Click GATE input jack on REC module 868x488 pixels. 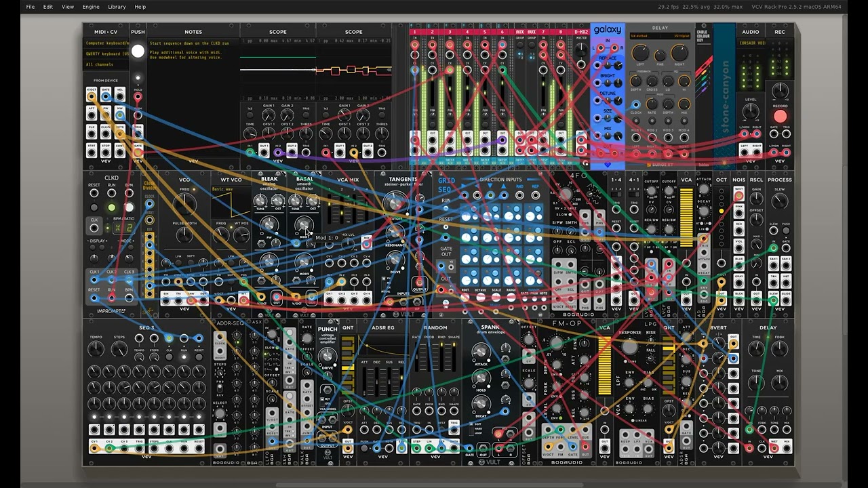[774, 134]
